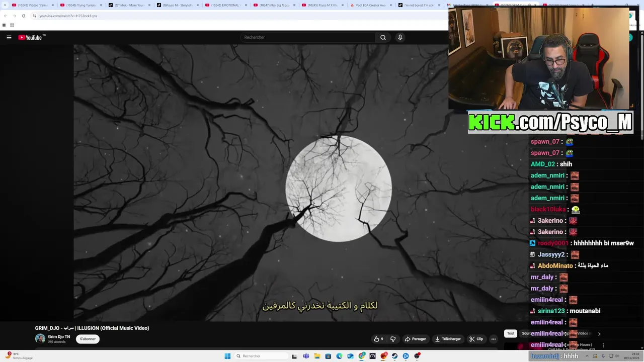Viewport: 644px width, 362px height.
Task: Open the Windows Start menu
Action: click(227, 356)
